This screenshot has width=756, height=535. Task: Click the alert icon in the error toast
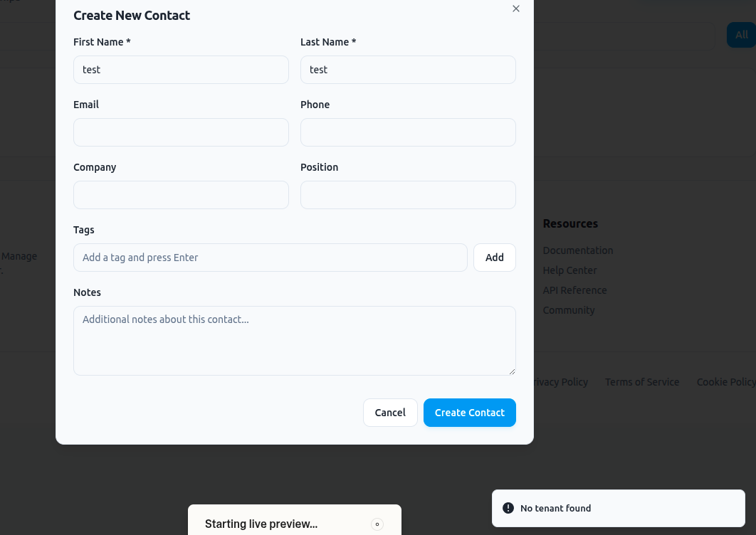(508, 508)
